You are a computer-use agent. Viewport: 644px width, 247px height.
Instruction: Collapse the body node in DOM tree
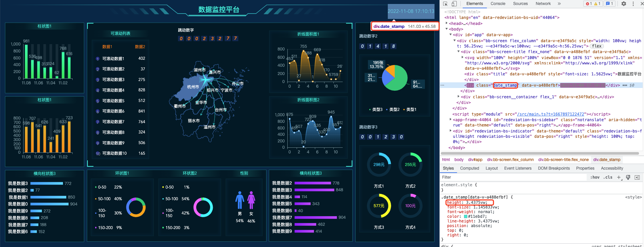[446, 29]
